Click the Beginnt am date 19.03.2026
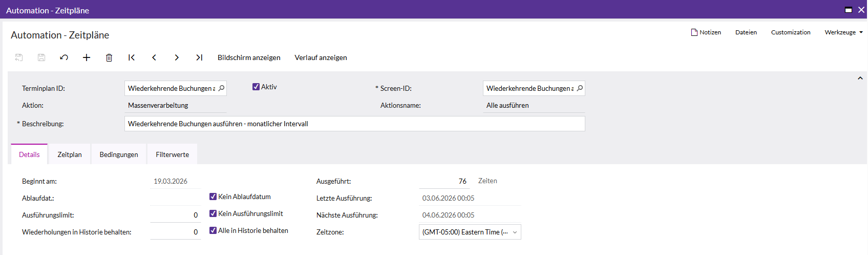868x255 pixels. click(x=171, y=181)
